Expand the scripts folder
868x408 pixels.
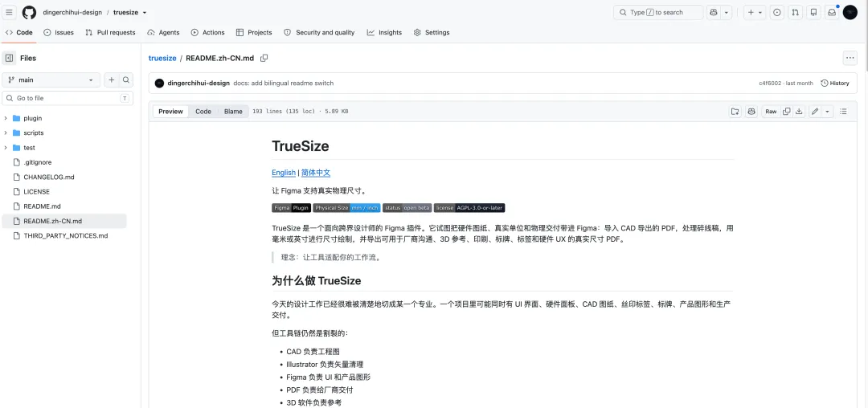(6, 133)
